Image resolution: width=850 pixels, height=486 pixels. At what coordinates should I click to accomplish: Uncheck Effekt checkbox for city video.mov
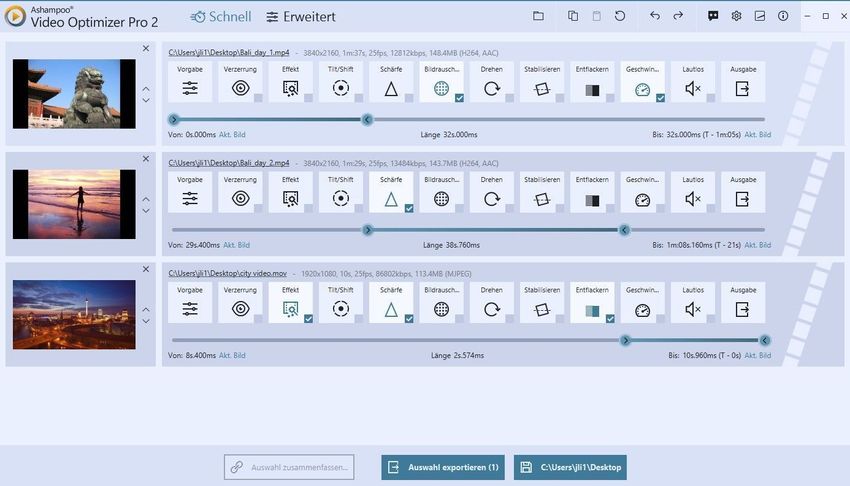tap(308, 319)
